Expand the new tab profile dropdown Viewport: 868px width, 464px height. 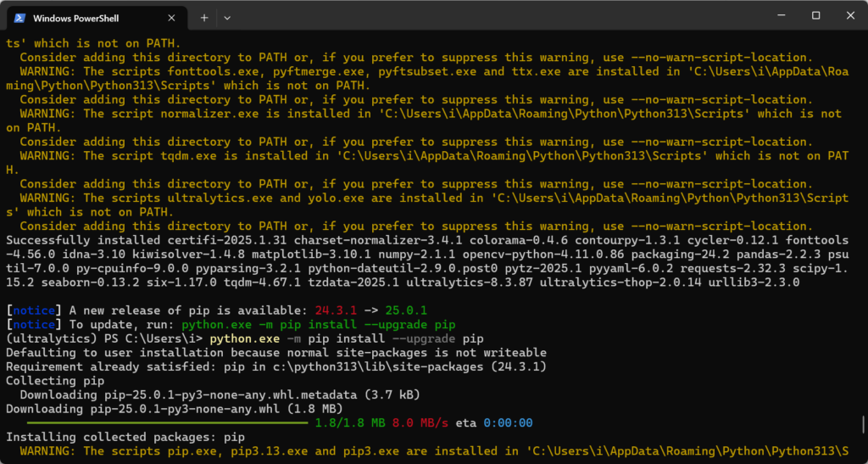coord(227,17)
